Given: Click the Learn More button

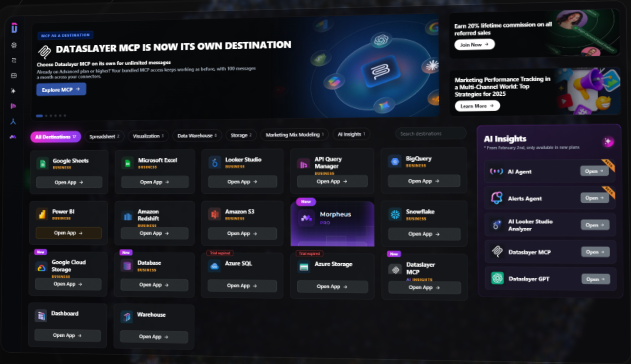Looking at the screenshot, I should [x=477, y=106].
